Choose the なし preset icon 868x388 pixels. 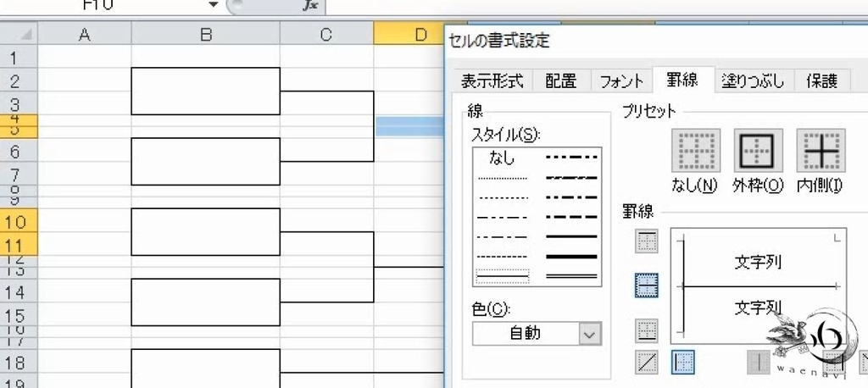click(x=696, y=151)
